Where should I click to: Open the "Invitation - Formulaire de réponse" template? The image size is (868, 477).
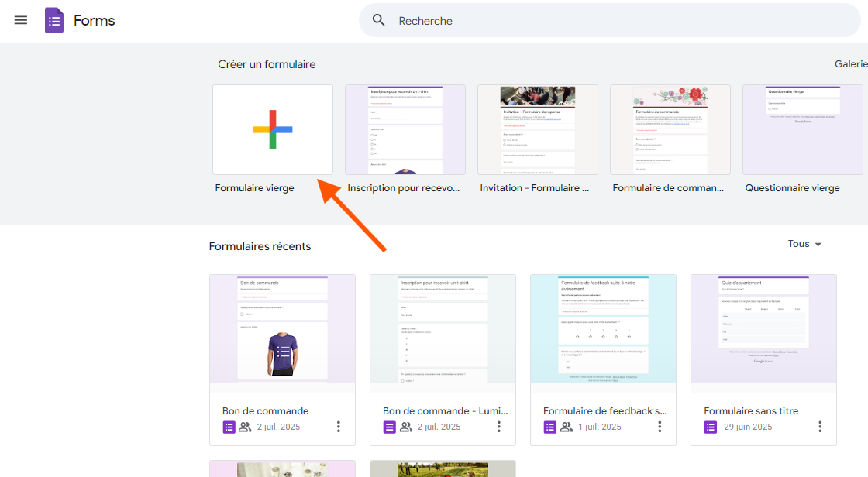click(x=537, y=129)
